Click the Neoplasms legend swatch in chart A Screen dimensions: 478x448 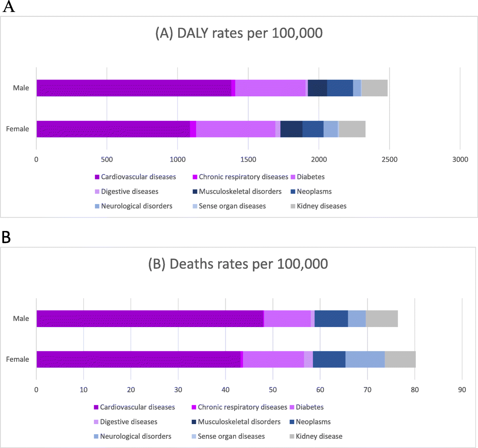pyautogui.click(x=293, y=192)
